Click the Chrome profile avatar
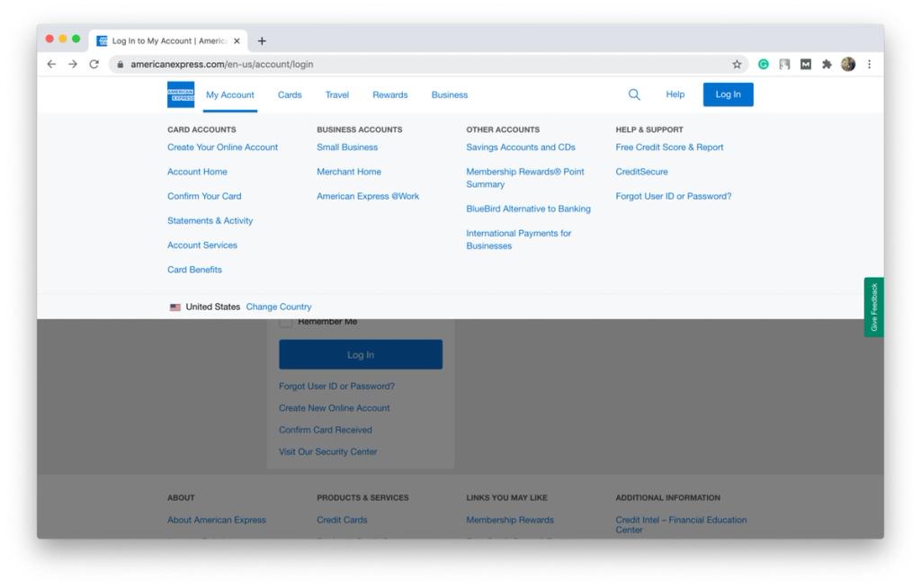This screenshot has height=588, width=921. coord(847,64)
